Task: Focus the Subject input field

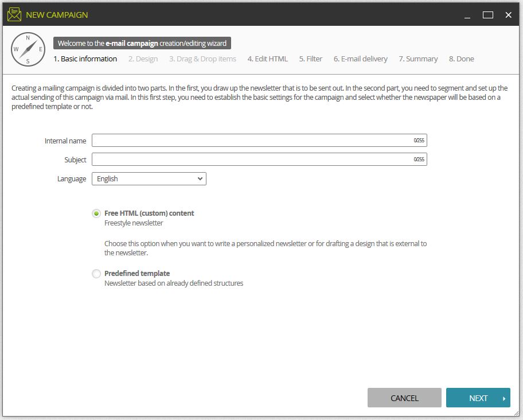Action: coord(260,160)
